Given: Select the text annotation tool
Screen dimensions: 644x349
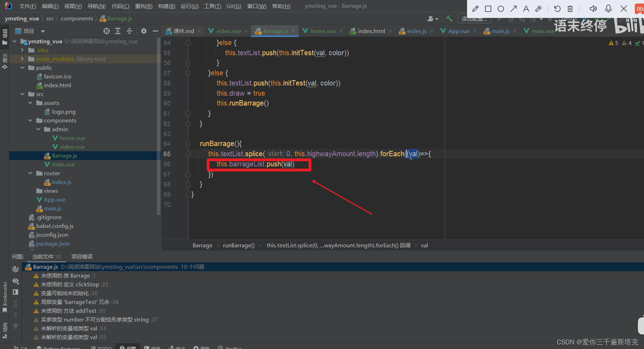Looking at the screenshot, I should pyautogui.click(x=526, y=9).
